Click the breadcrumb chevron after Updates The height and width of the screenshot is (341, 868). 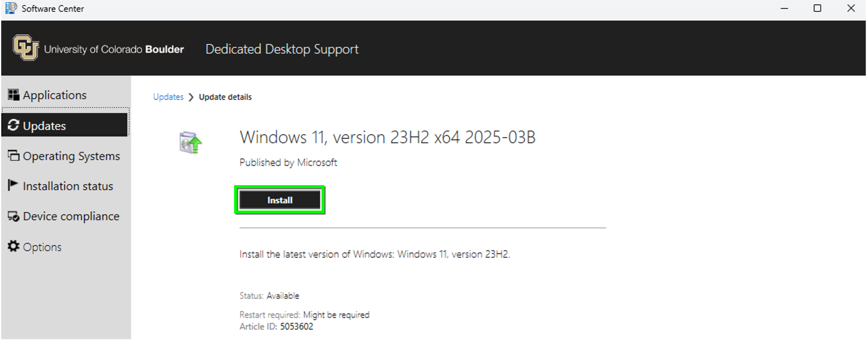coord(191,97)
